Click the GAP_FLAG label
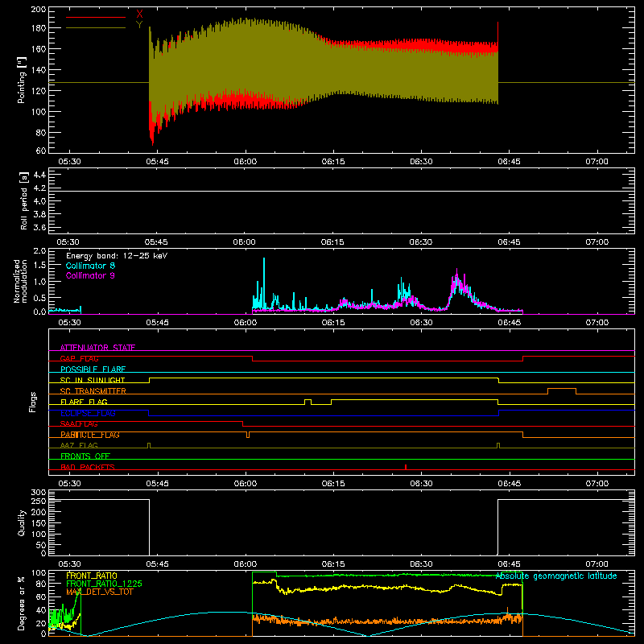The image size is (644, 644). 79,358
